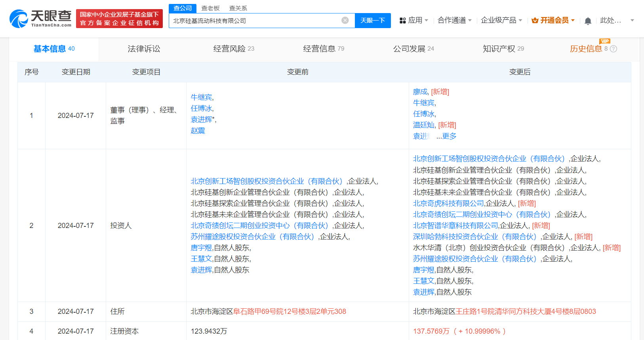
Task: Switch to the 经营信息 tab
Action: [x=324, y=49]
